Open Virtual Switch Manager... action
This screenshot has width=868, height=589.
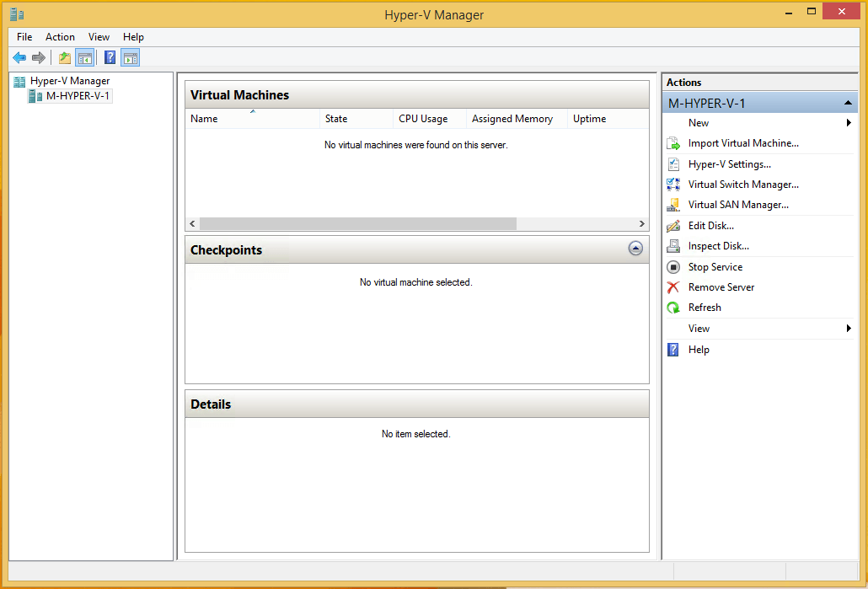pyautogui.click(x=743, y=185)
